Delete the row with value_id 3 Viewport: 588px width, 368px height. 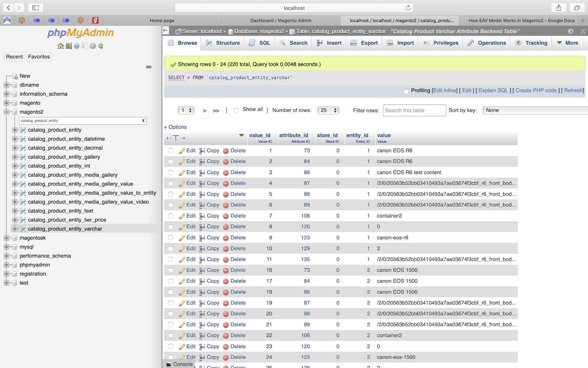234,172
